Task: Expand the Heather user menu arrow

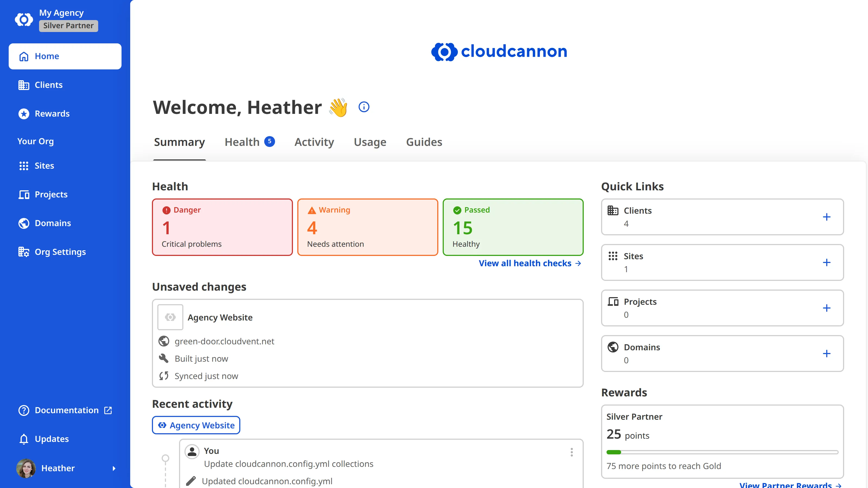Action: [x=114, y=468]
